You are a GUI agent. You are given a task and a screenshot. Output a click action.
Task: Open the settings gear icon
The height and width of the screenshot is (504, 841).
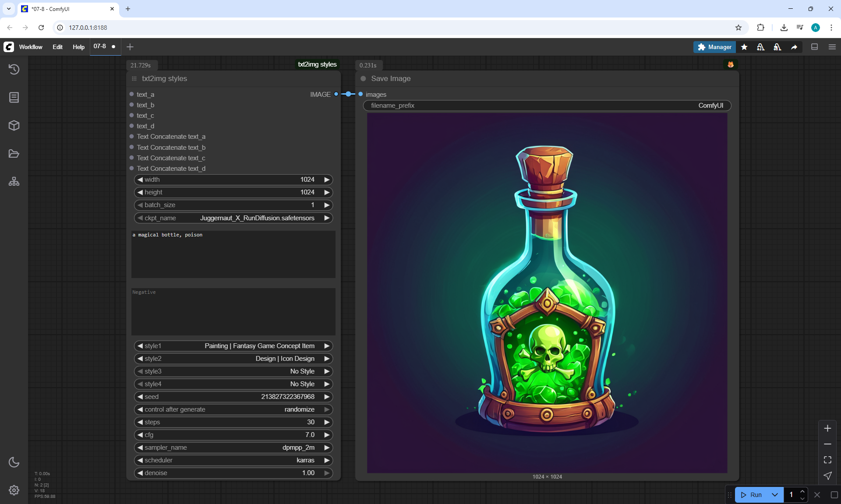(14, 490)
